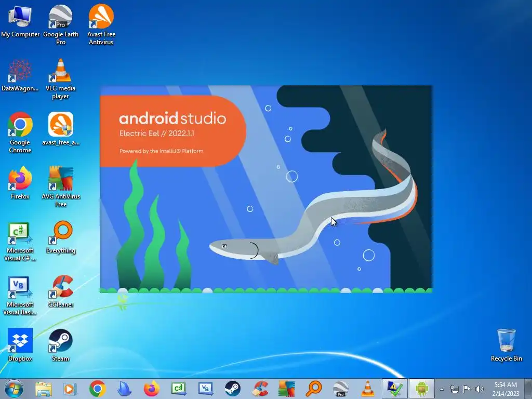Select Microsoft Visual C# desktop shortcut
The height and width of the screenshot is (399, 532).
pyautogui.click(x=20, y=242)
